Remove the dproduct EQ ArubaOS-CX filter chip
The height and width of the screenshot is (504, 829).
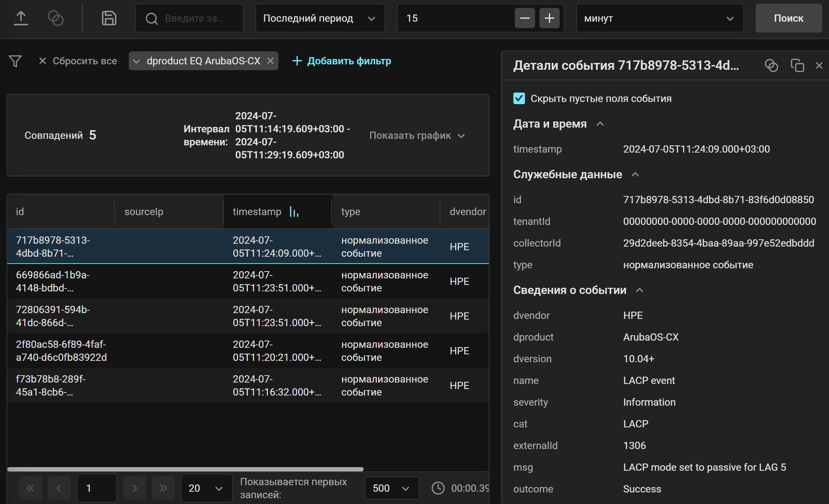(x=271, y=61)
